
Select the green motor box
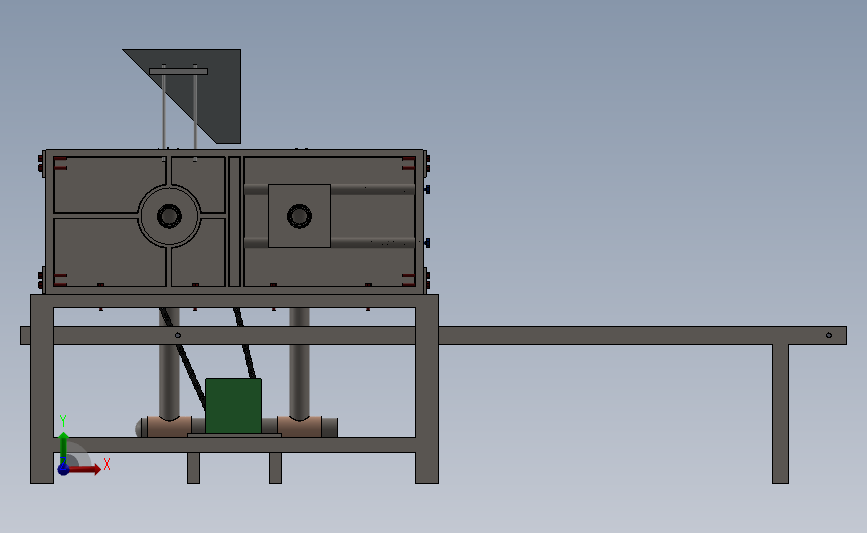coord(233,406)
